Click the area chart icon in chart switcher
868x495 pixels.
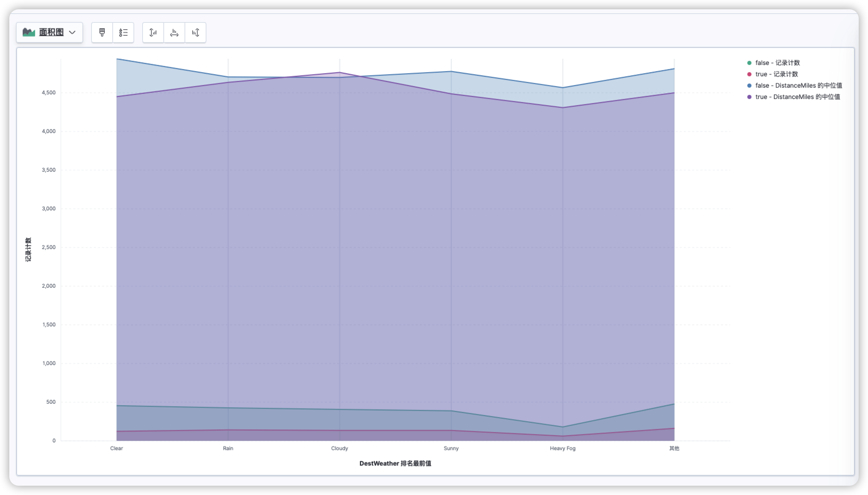tap(29, 32)
